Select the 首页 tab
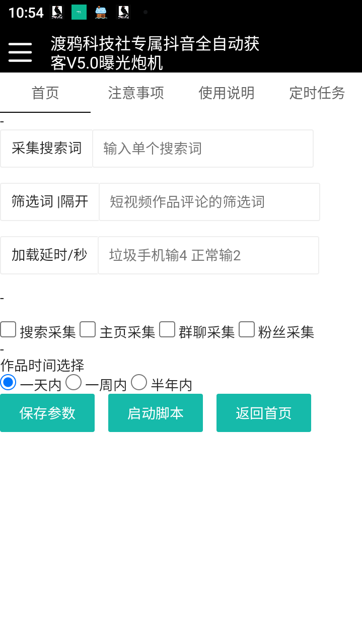The width and height of the screenshot is (362, 644). point(45,93)
